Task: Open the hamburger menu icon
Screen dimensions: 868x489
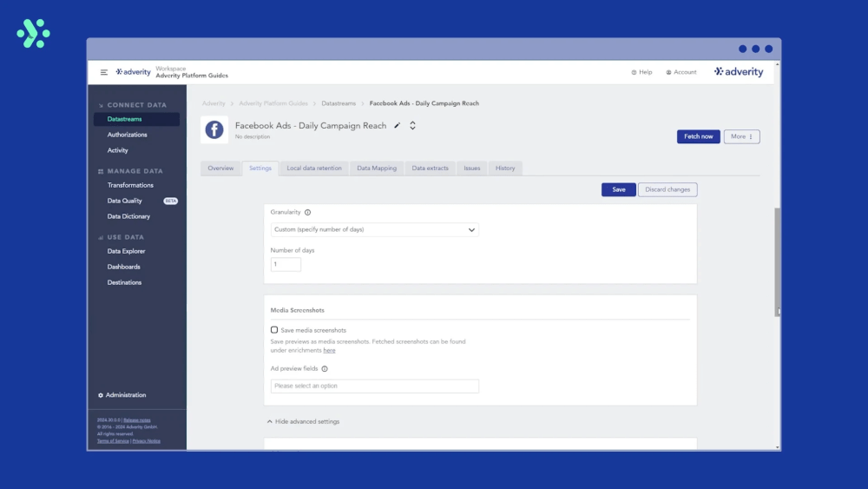Action: tap(103, 72)
